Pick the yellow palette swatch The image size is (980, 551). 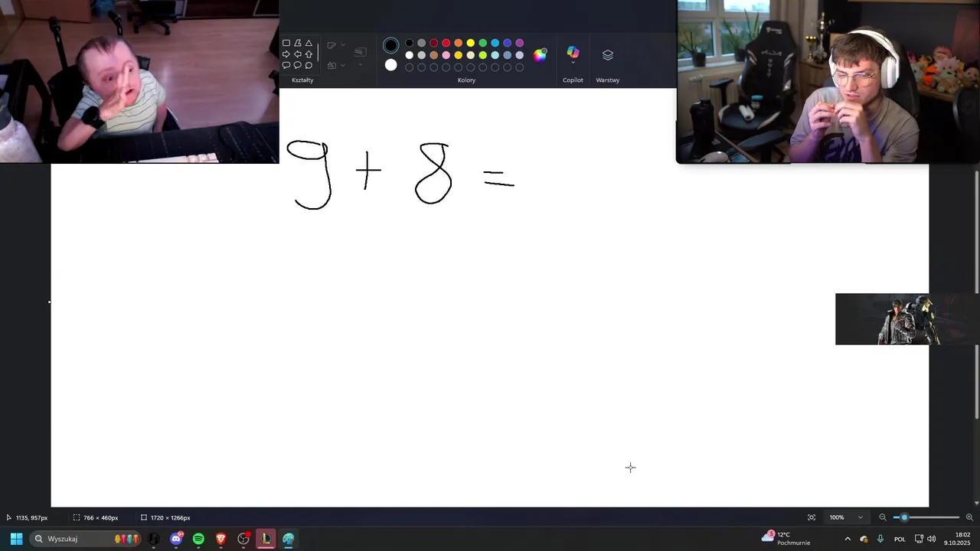(471, 43)
